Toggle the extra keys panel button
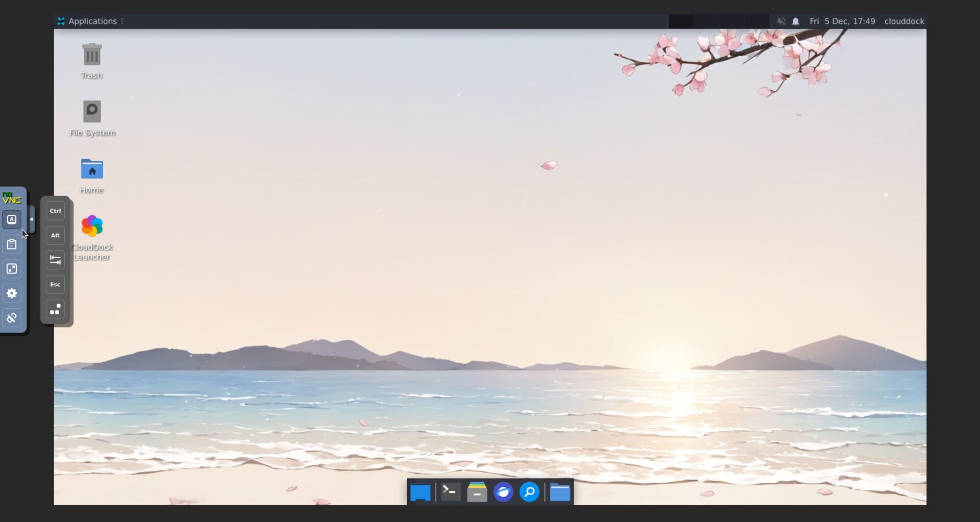 (12, 220)
